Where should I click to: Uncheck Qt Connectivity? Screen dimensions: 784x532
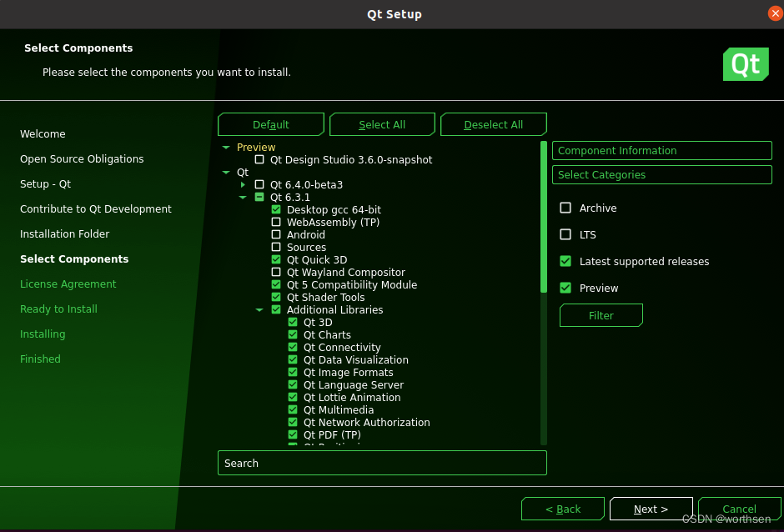pyautogui.click(x=293, y=347)
